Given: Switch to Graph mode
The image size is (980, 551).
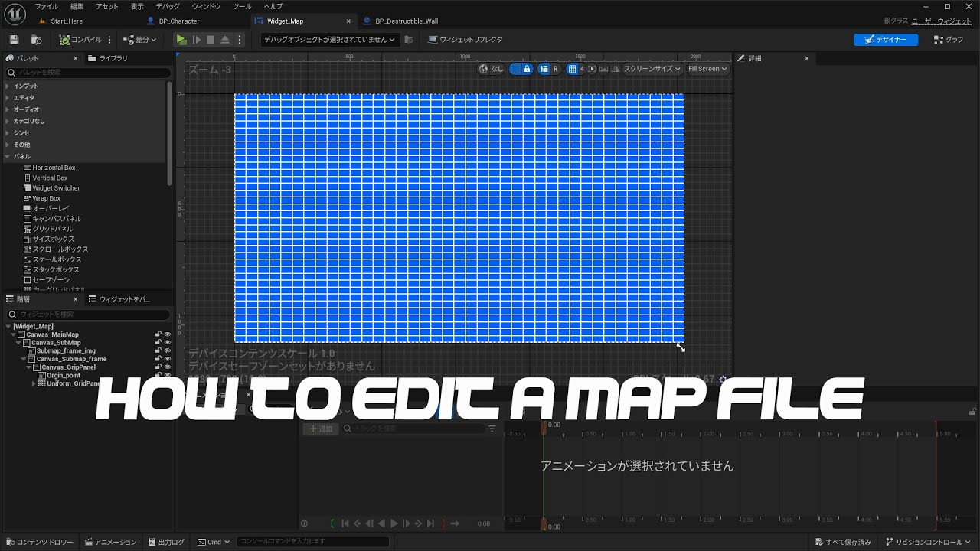Looking at the screenshot, I should point(949,40).
